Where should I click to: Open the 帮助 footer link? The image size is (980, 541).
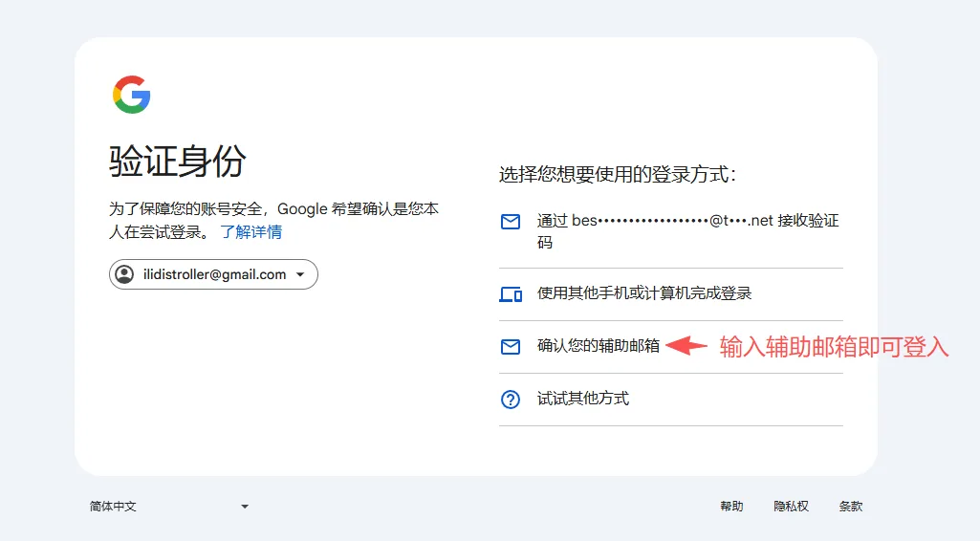pyautogui.click(x=731, y=507)
